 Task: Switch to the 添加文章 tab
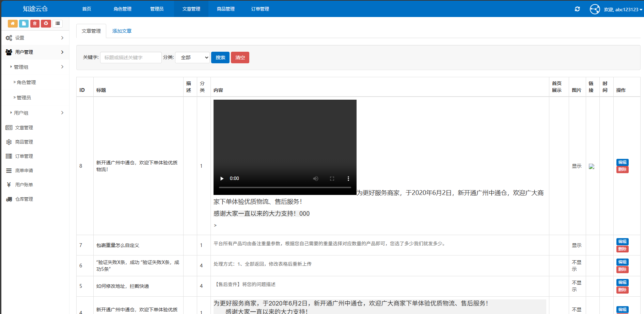(122, 31)
